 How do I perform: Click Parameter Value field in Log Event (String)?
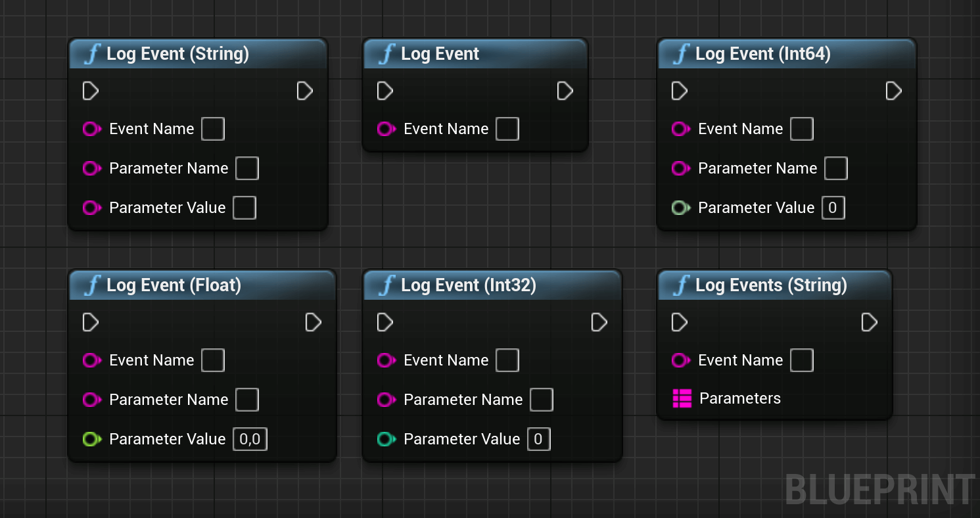click(x=245, y=208)
